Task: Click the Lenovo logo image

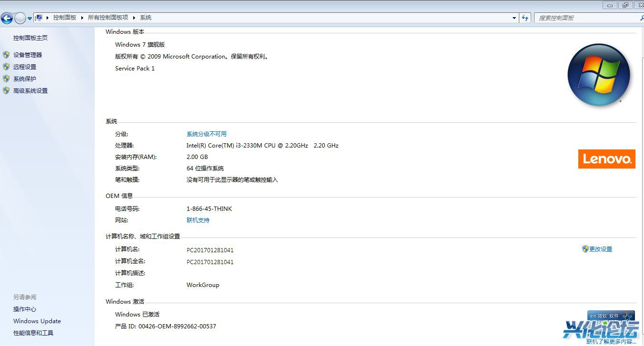Action: coord(606,159)
